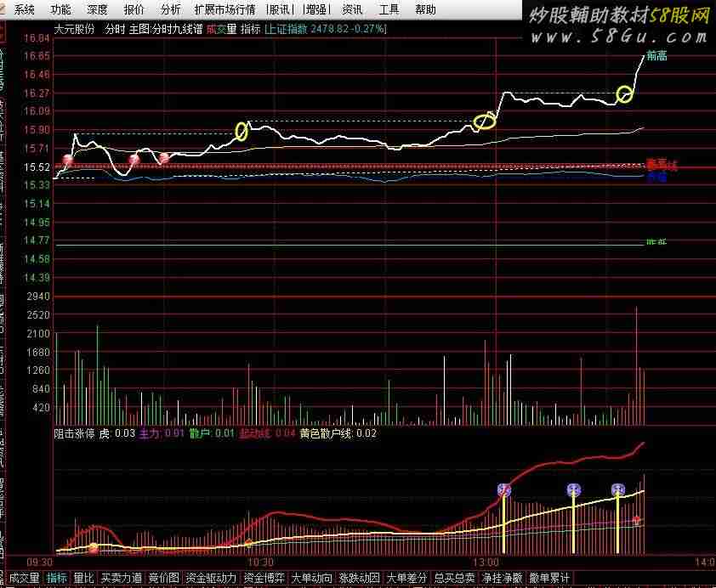Click the 股讯 menu item

(x=280, y=9)
